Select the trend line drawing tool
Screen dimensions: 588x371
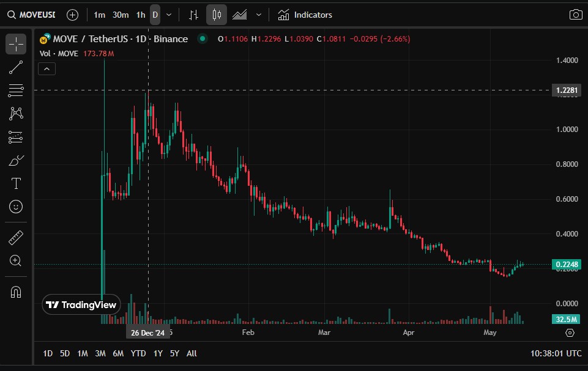coord(16,67)
